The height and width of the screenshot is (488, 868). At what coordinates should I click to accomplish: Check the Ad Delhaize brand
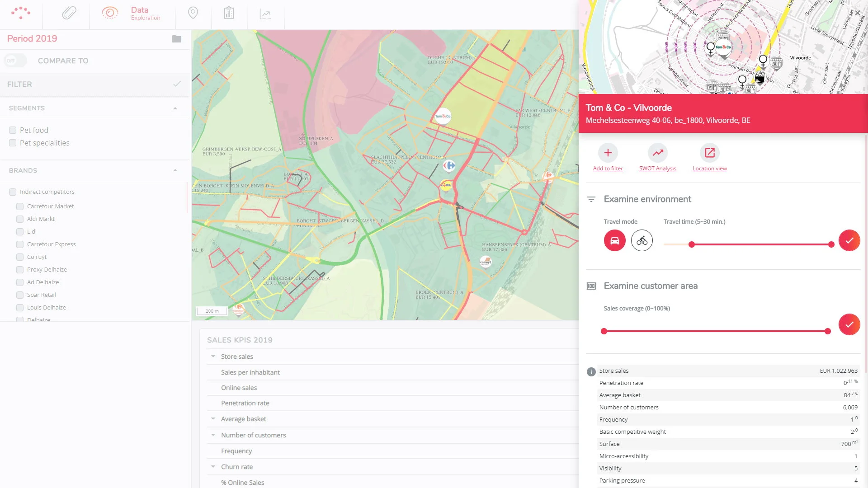coord(20,282)
